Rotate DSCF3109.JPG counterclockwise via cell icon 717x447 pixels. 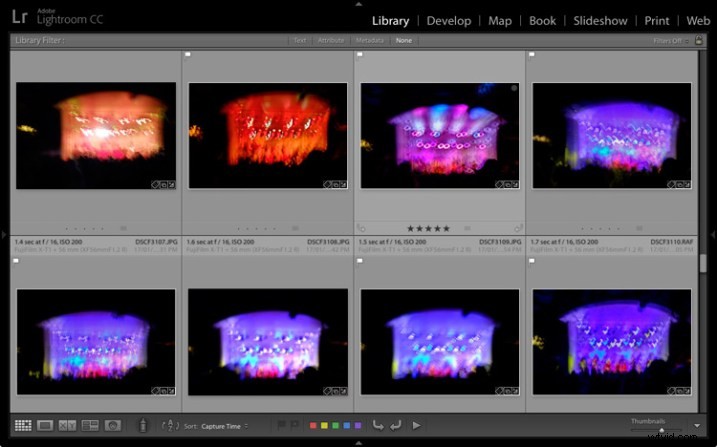click(361, 228)
